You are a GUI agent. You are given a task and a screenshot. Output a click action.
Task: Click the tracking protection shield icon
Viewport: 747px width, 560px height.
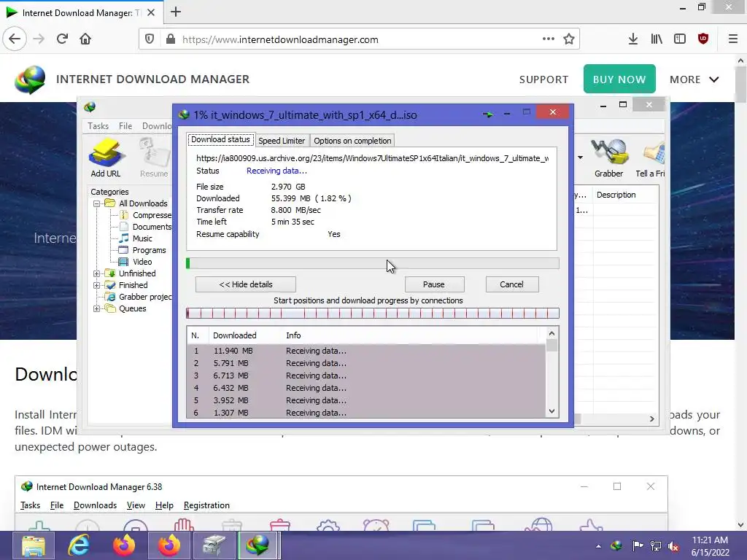point(150,39)
